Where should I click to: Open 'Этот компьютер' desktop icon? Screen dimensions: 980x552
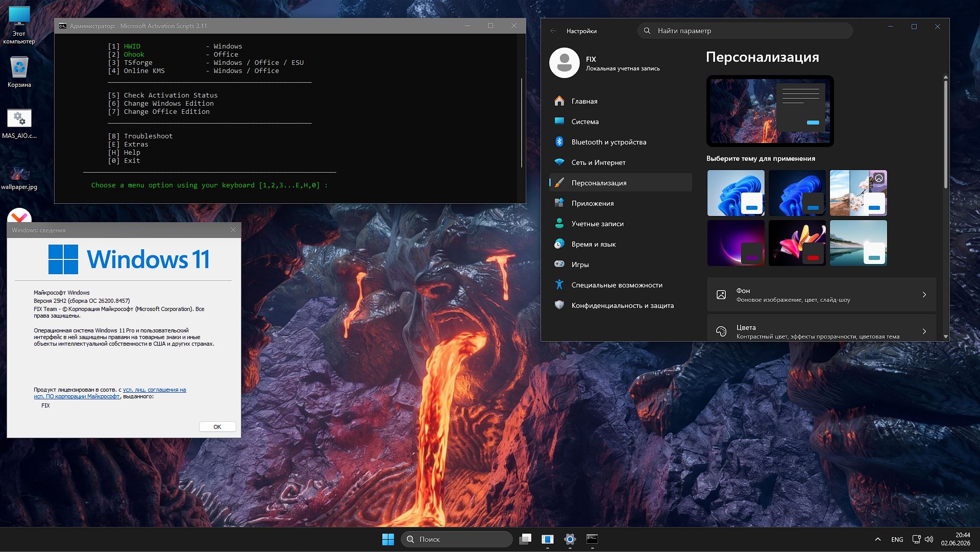[x=19, y=26]
